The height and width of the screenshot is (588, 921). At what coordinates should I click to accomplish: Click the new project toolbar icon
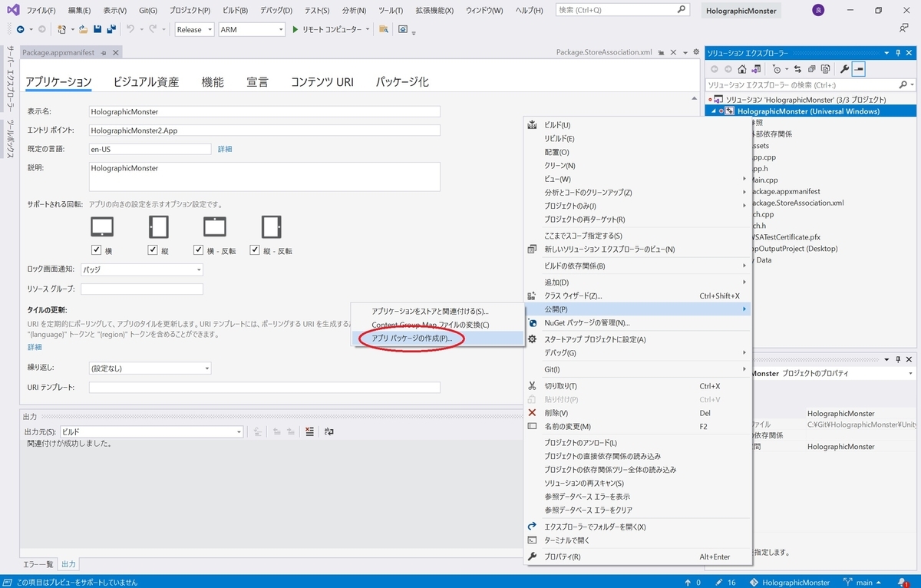pos(61,29)
